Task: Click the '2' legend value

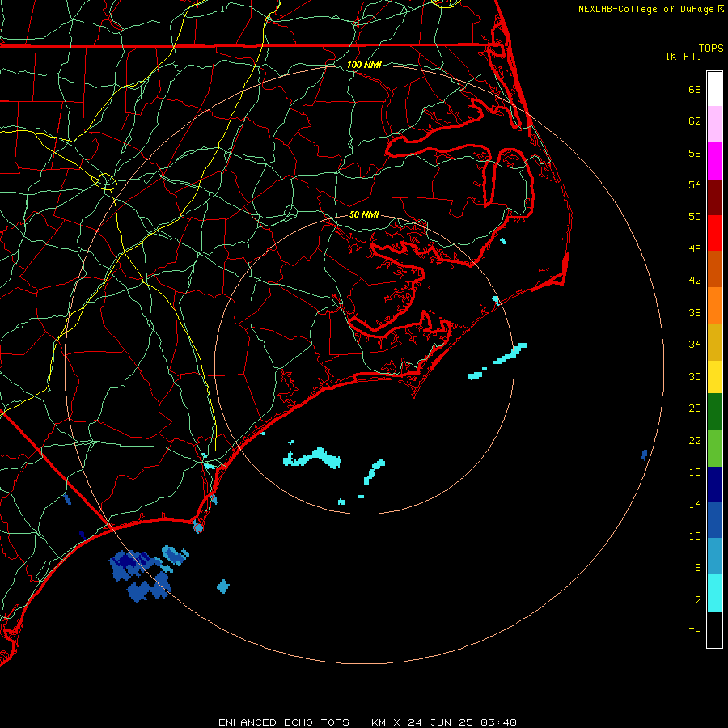Action: [x=698, y=600]
